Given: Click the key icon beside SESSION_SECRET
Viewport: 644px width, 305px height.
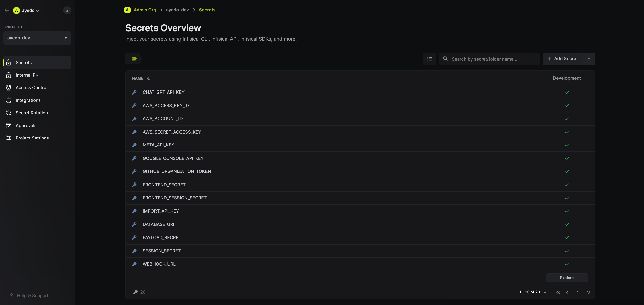Looking at the screenshot, I should pos(134,251).
